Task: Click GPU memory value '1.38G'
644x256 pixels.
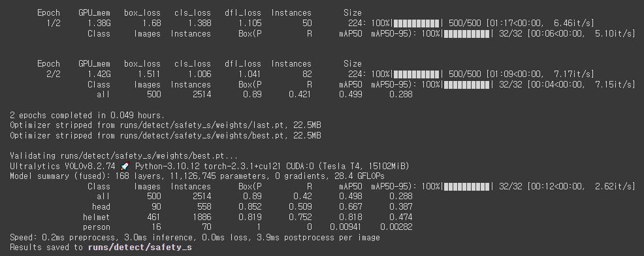Action: [99, 23]
